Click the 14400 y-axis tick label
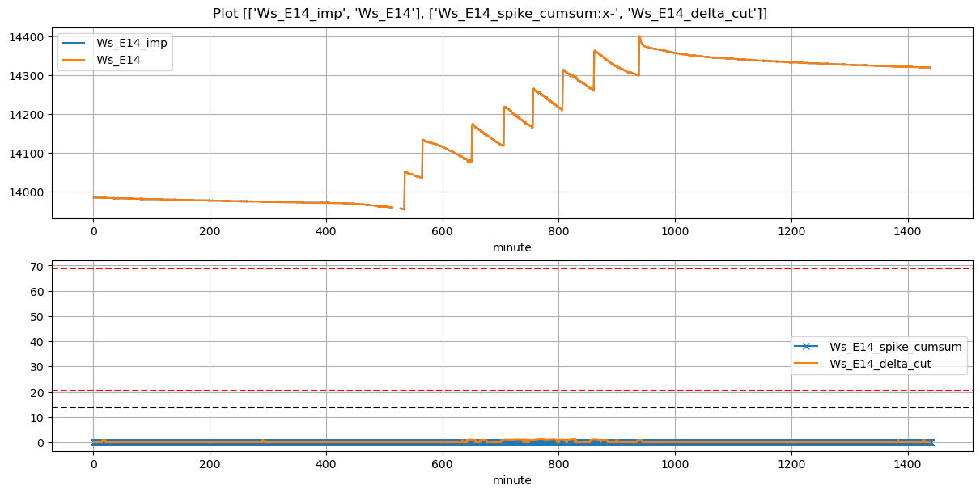The image size is (980, 494). [28, 37]
